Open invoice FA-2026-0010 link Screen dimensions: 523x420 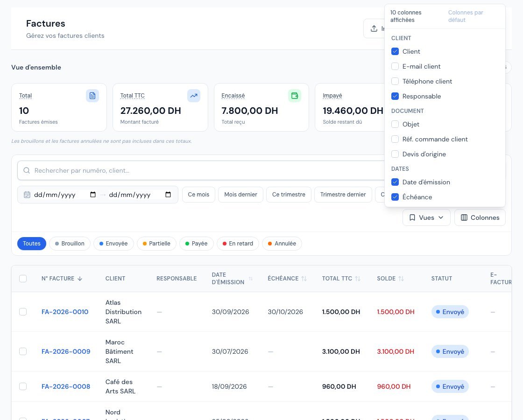click(x=65, y=312)
